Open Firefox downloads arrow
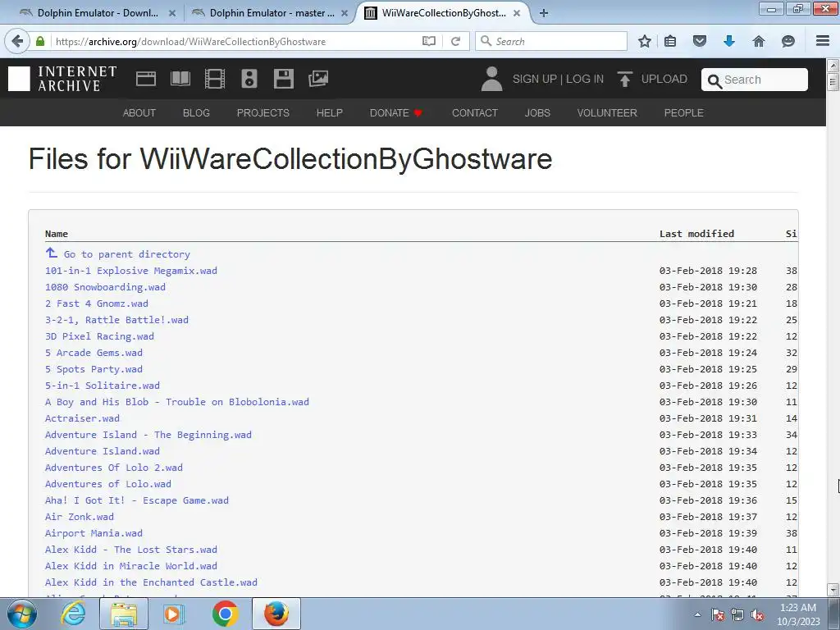Screen dimensions: 840x630 [x=729, y=41]
